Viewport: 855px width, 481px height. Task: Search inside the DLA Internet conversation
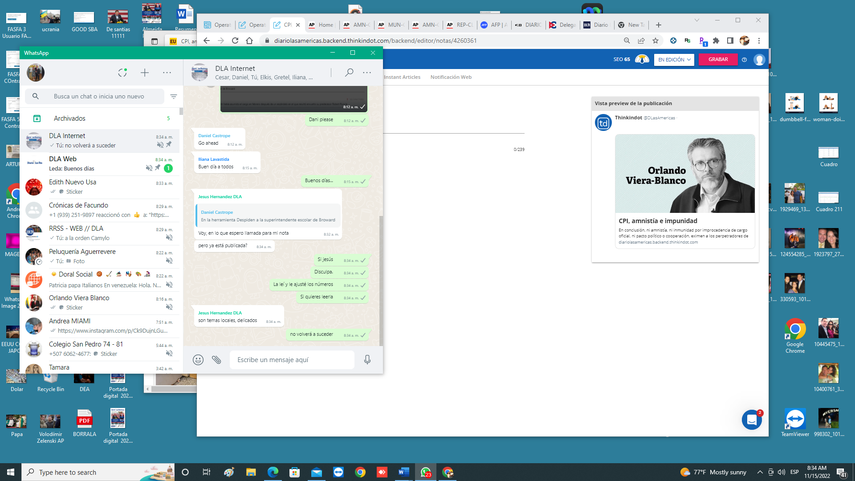pyautogui.click(x=349, y=73)
